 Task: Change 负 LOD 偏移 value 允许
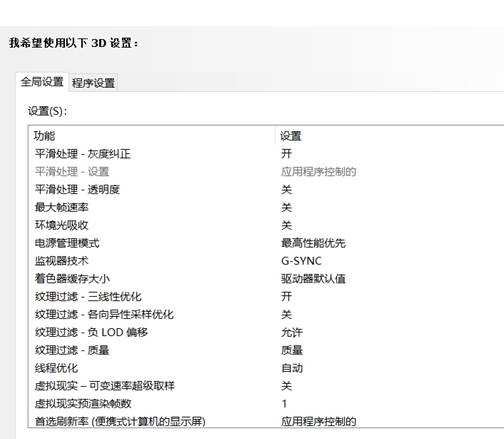(292, 332)
